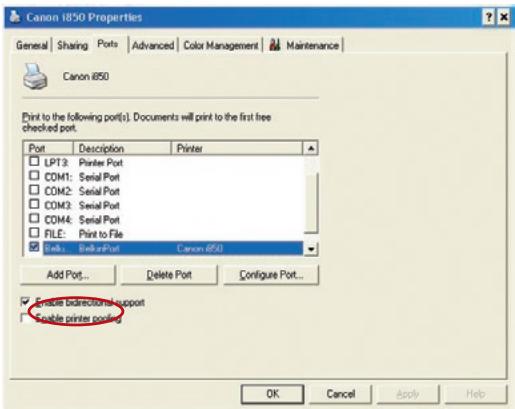Uncheck the BelkinPort checkbox

click(x=34, y=247)
